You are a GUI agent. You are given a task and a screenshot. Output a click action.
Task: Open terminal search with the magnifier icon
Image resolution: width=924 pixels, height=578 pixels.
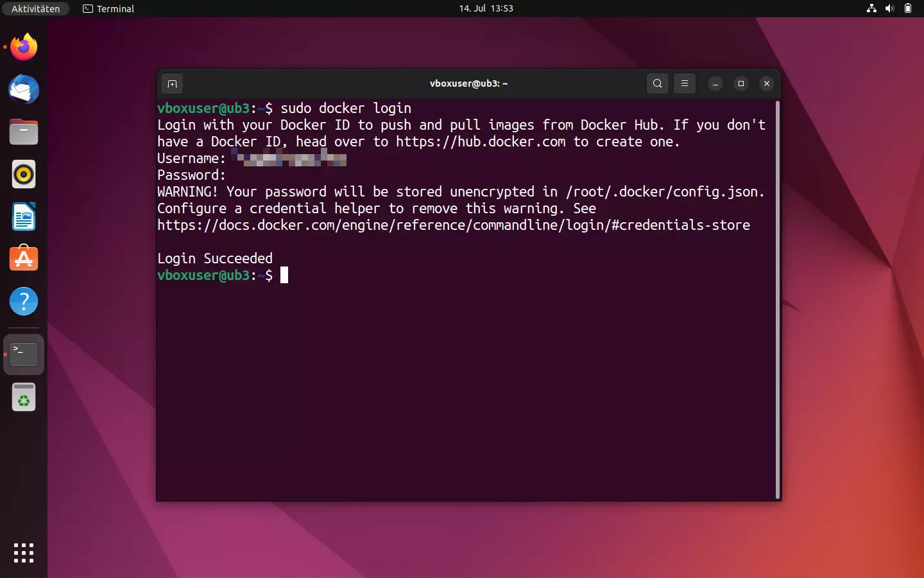[657, 83]
